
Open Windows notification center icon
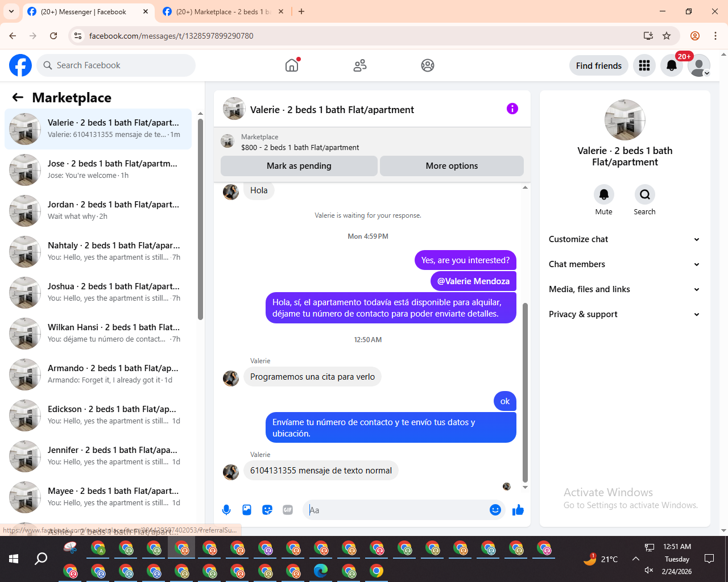(x=709, y=559)
